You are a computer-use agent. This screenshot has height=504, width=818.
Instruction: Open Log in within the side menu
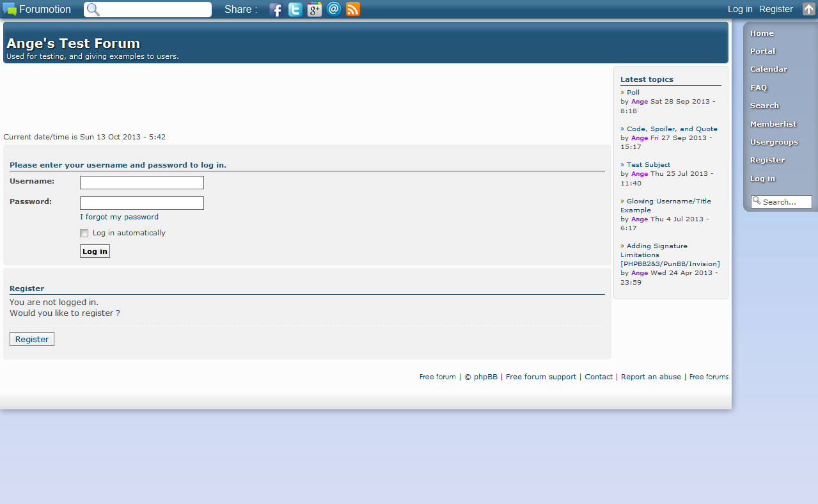click(762, 178)
